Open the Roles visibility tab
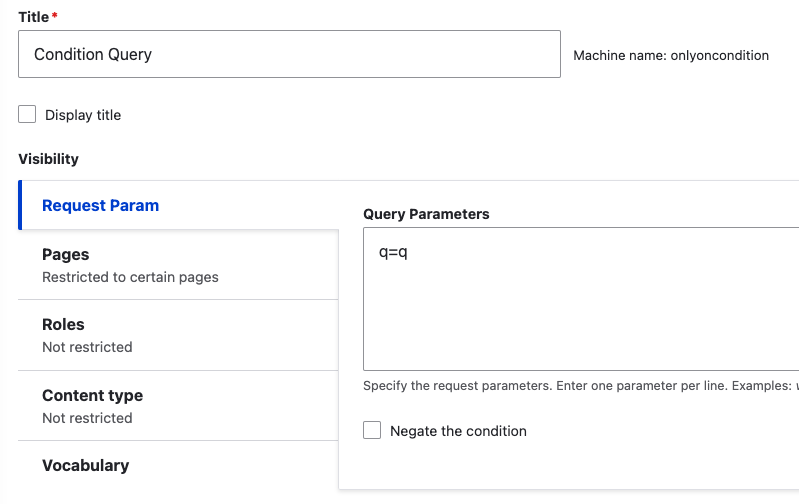799x504 pixels. point(178,335)
